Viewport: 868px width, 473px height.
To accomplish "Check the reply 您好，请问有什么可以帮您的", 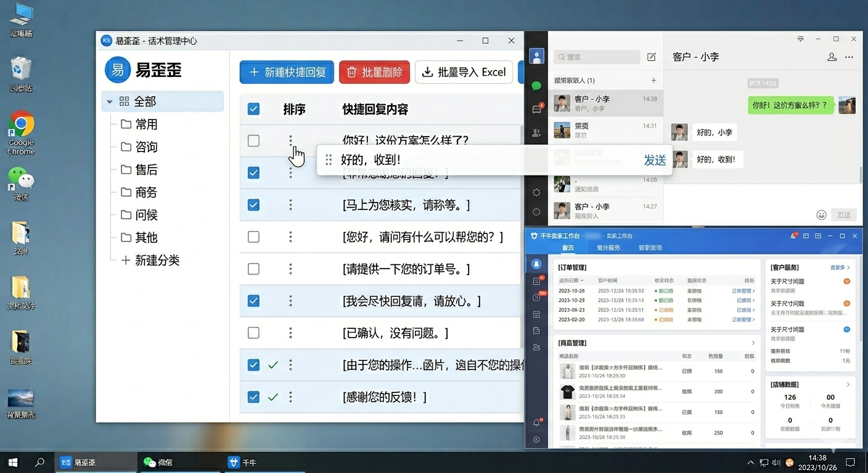I will [x=253, y=236].
